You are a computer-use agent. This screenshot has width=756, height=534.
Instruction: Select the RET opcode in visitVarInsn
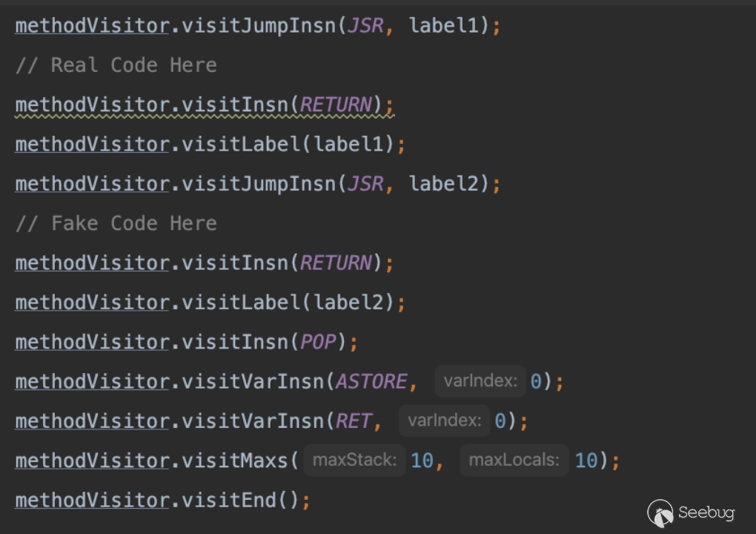[354, 421]
